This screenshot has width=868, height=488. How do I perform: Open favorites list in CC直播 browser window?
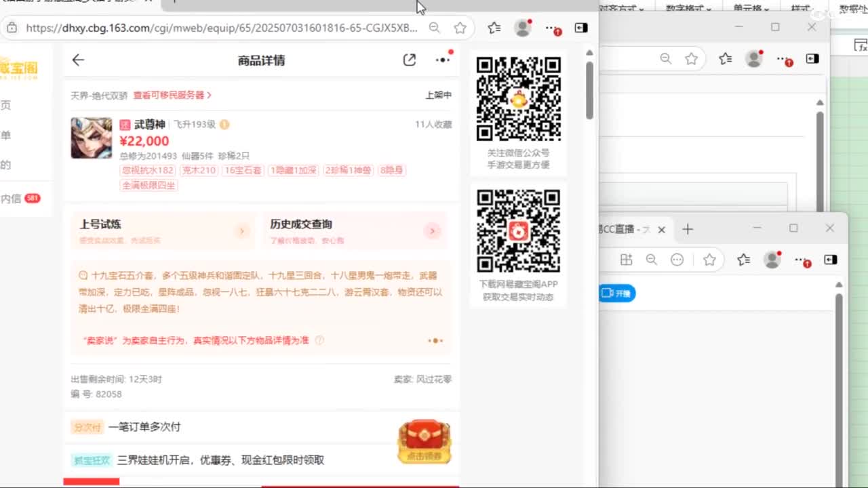point(743,260)
